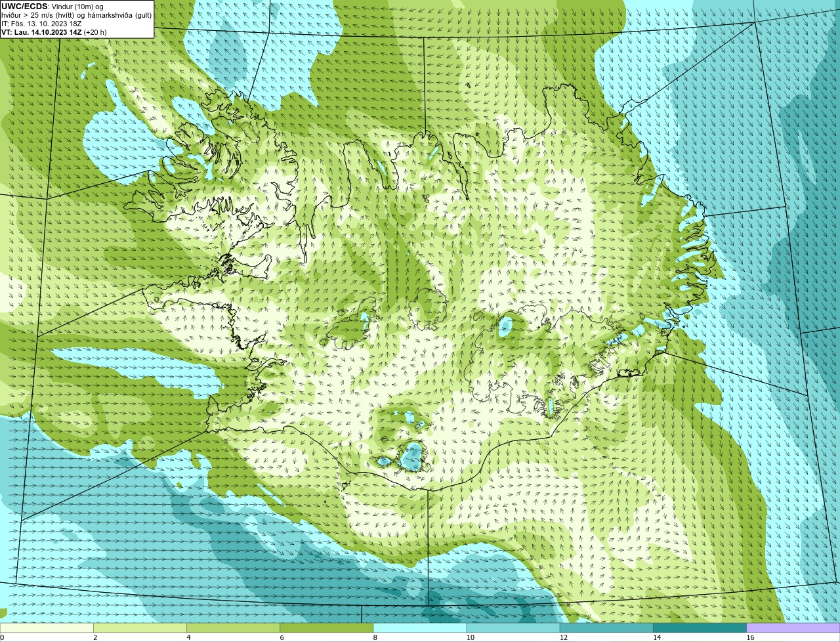Click the legend scale label '6'
This screenshot has height=642, width=840.
[x=282, y=637]
